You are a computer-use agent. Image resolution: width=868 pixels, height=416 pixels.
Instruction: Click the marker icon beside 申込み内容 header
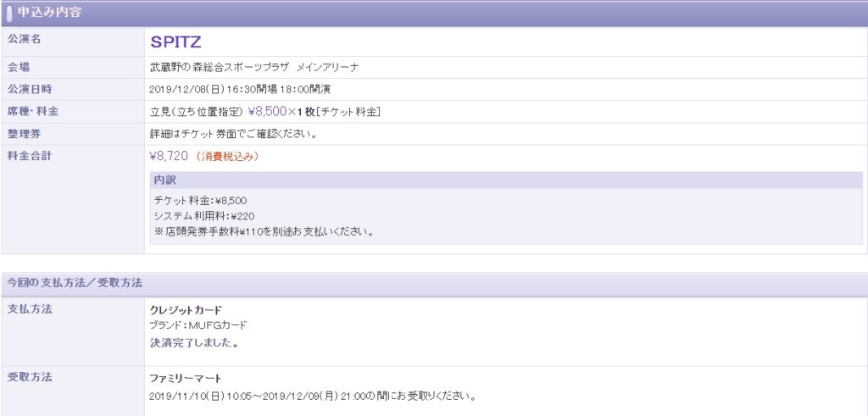tap(9, 13)
